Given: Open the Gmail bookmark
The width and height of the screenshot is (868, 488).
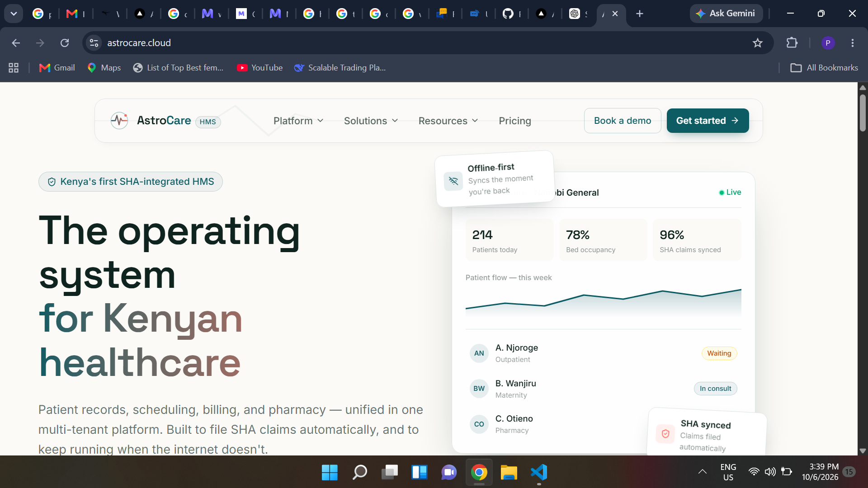Looking at the screenshot, I should tap(57, 68).
